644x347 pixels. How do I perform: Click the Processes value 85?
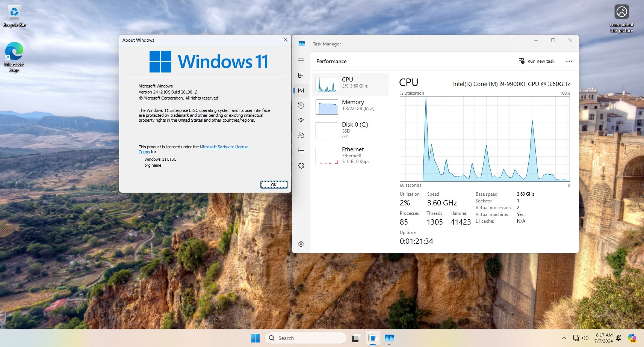pyautogui.click(x=404, y=222)
